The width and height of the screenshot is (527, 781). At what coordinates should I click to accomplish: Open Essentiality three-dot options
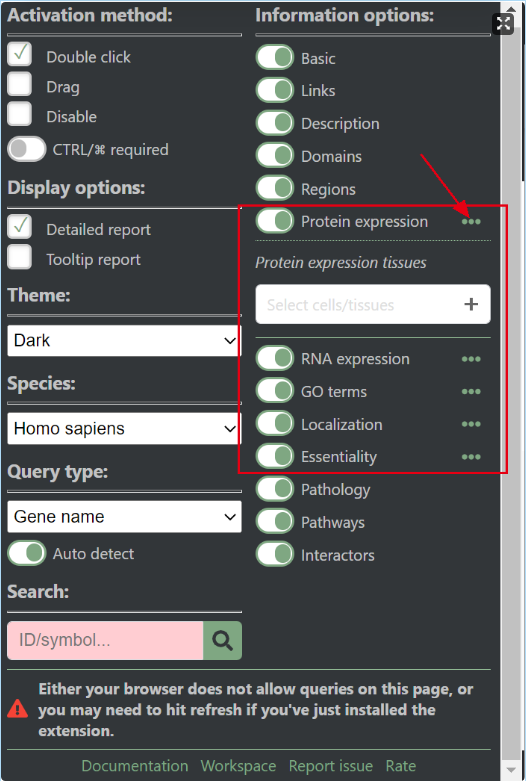point(471,457)
